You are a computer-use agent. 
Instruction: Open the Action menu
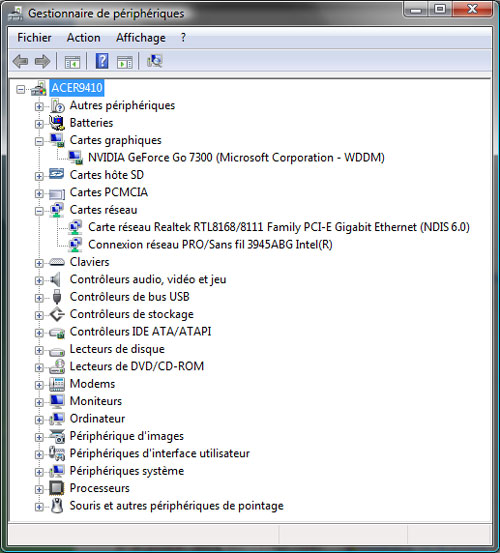point(84,37)
